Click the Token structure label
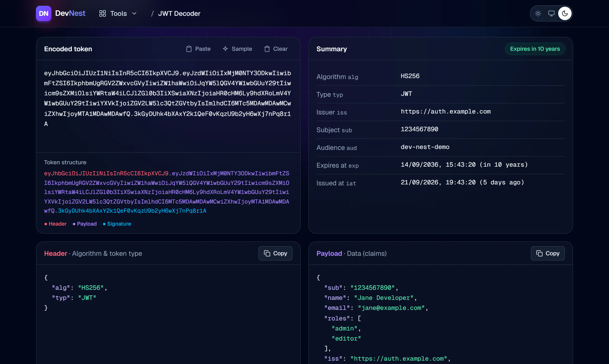The height and width of the screenshot is (364, 609). pos(65,162)
